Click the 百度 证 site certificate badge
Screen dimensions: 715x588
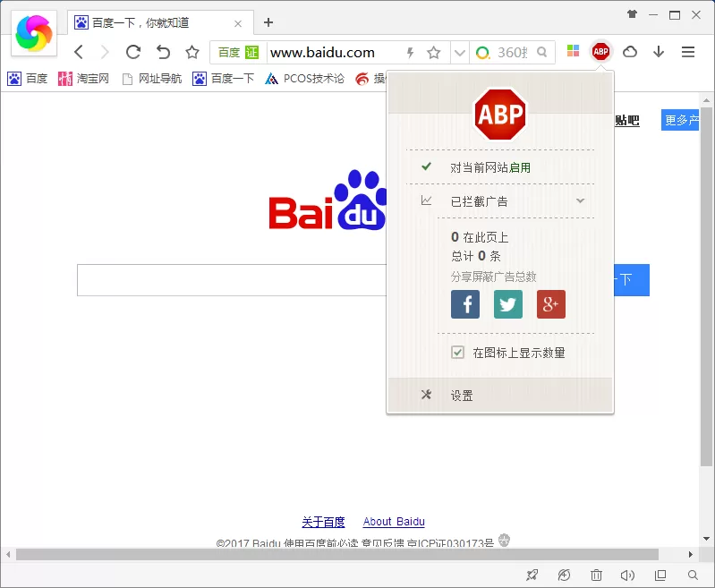[238, 53]
